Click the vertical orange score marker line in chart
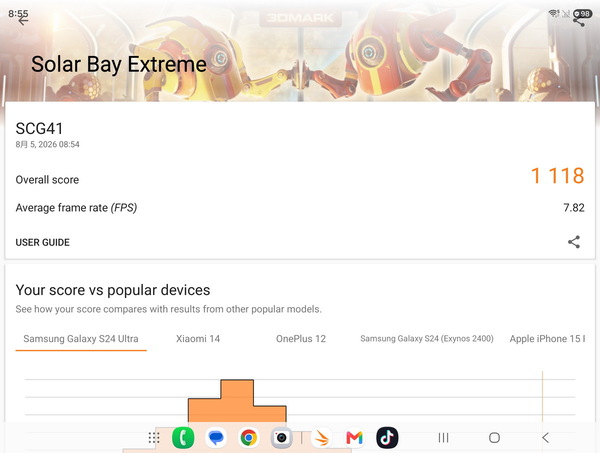The image size is (600, 453). pos(542,396)
